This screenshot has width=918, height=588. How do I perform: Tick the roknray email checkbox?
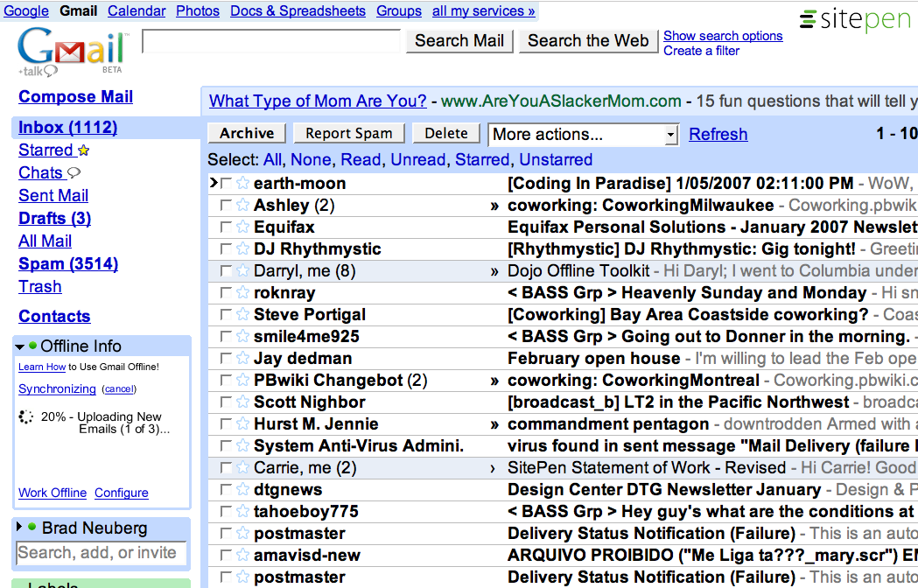pyautogui.click(x=226, y=292)
